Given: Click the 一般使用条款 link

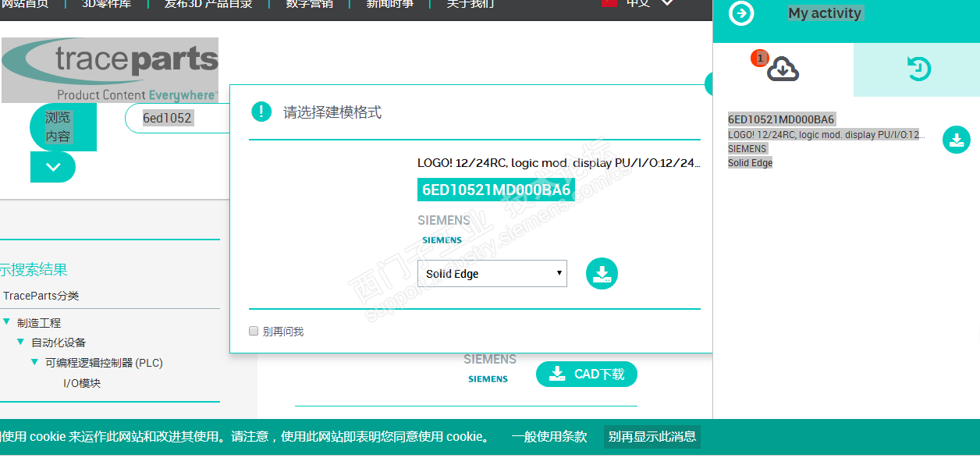Looking at the screenshot, I should 549,436.
